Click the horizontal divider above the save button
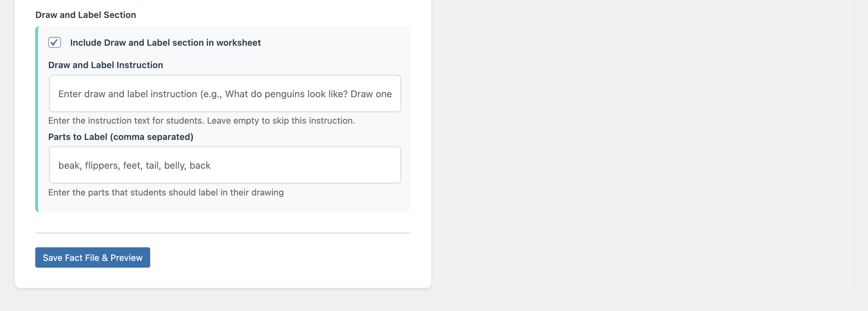The height and width of the screenshot is (311, 868). [223, 233]
